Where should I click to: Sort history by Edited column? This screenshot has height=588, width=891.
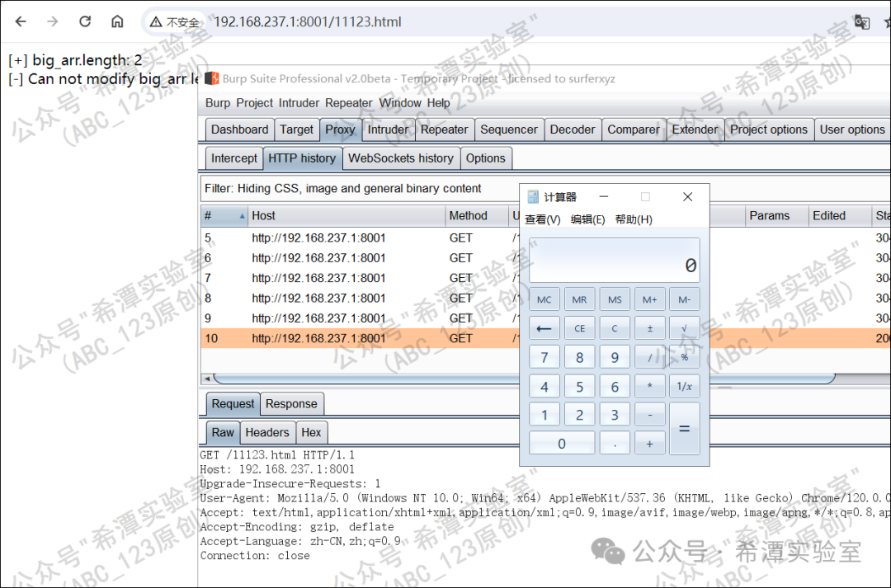point(839,216)
